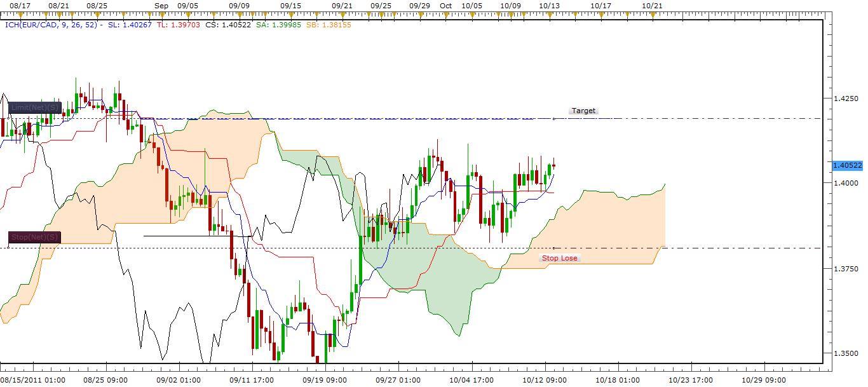Screen dimensions: 868x387
Task: Select the Target line label
Action: (x=583, y=111)
